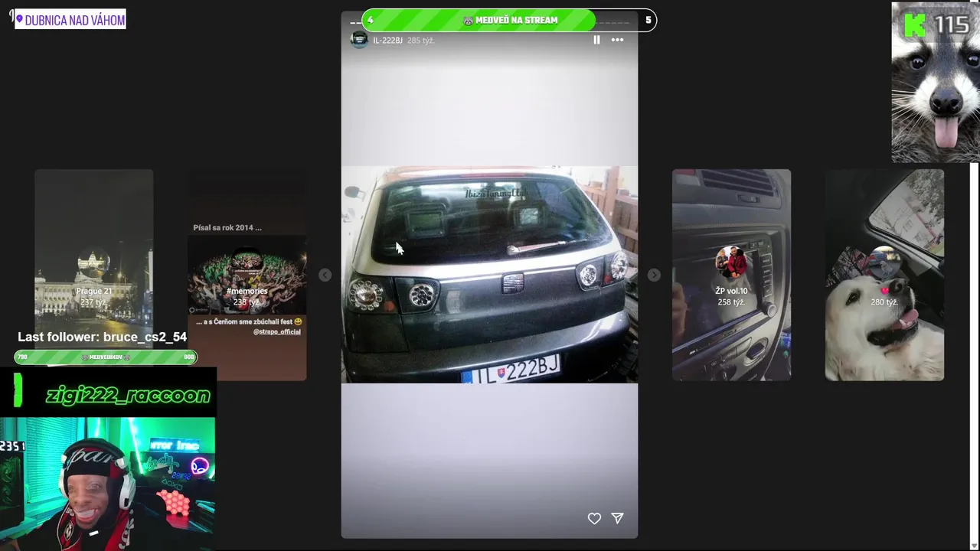Click the 285 týž. story timestamp
This screenshot has width=980, height=551.
(x=421, y=40)
